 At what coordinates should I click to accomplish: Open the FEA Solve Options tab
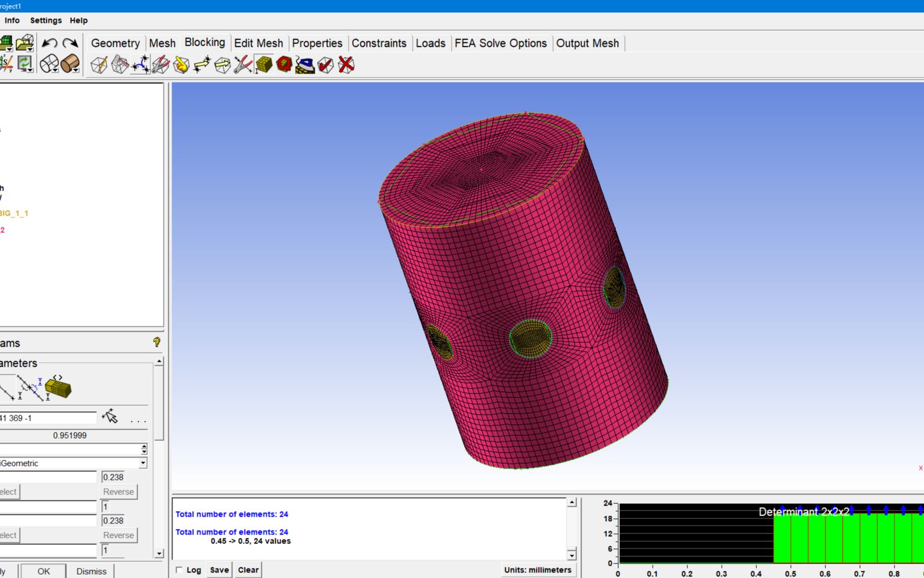(501, 43)
